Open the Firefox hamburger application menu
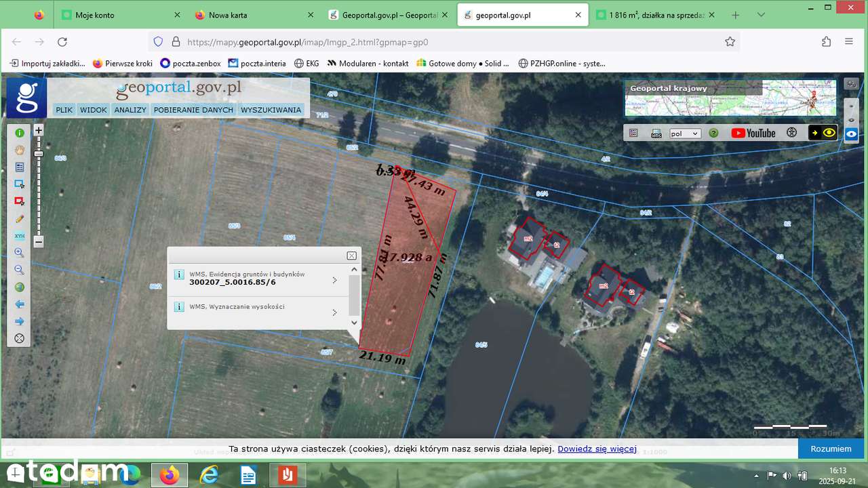This screenshot has height=488, width=868. point(849,42)
